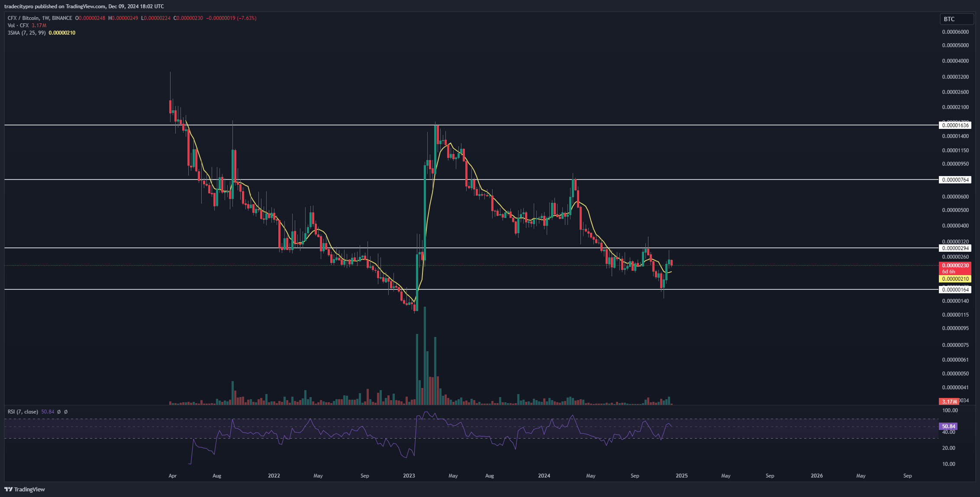Click the −7.63% change value in legend

(246, 18)
